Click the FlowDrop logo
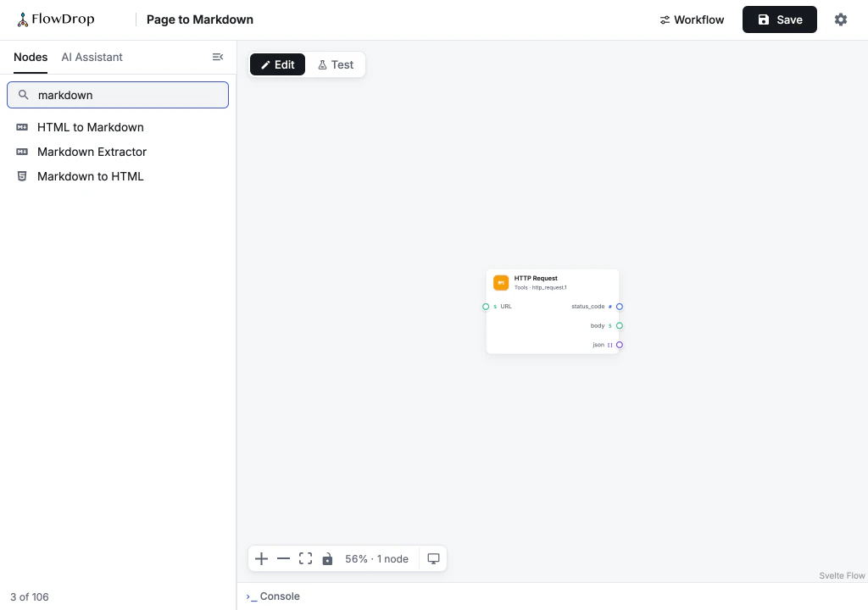The image size is (868, 610). (x=55, y=19)
